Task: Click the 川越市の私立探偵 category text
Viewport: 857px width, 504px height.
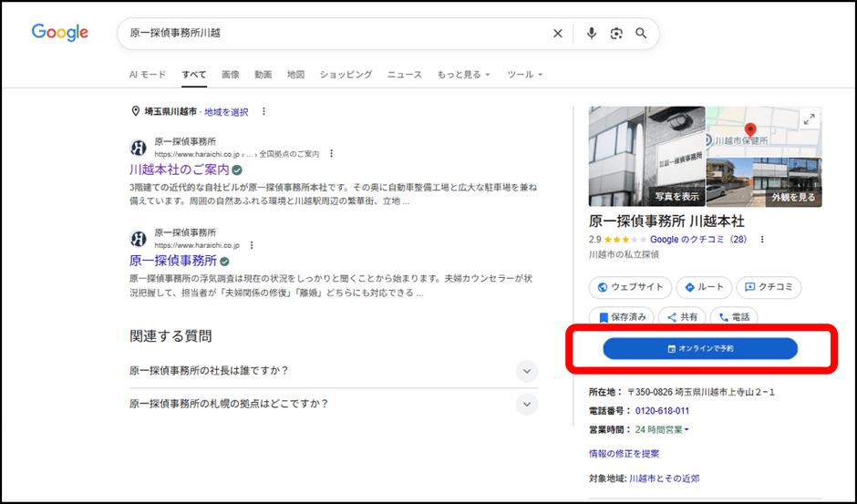Action: (x=624, y=254)
